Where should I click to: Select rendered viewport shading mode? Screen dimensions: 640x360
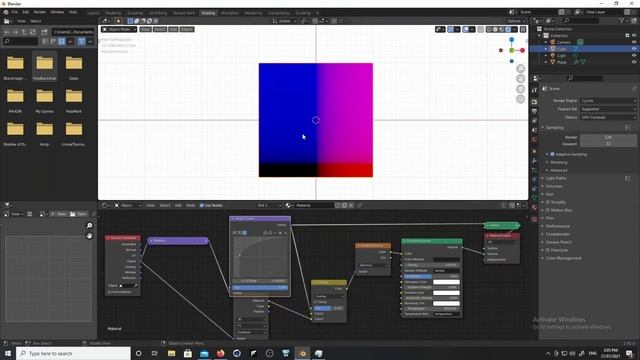(508, 29)
